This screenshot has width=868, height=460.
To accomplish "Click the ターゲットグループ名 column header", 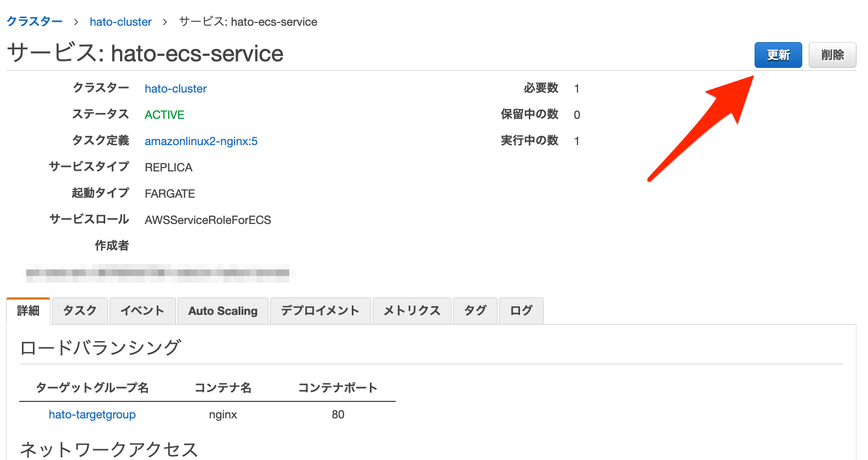I will click(92, 388).
